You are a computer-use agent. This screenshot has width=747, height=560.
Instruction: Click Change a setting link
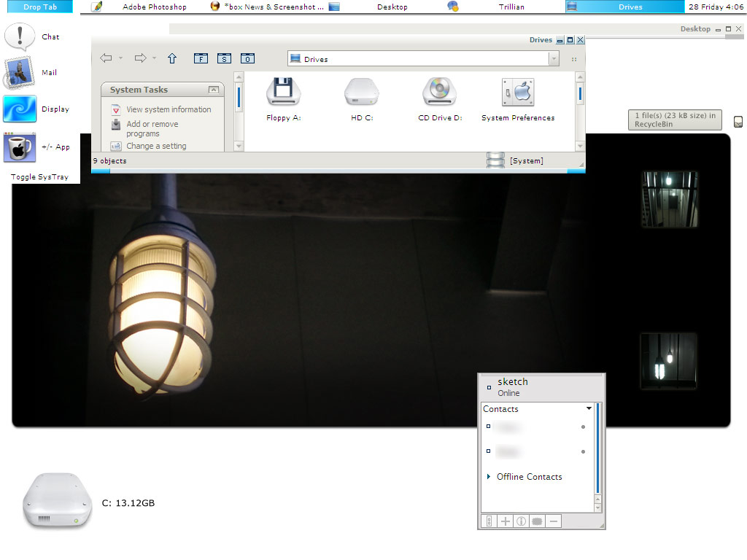pyautogui.click(x=156, y=146)
